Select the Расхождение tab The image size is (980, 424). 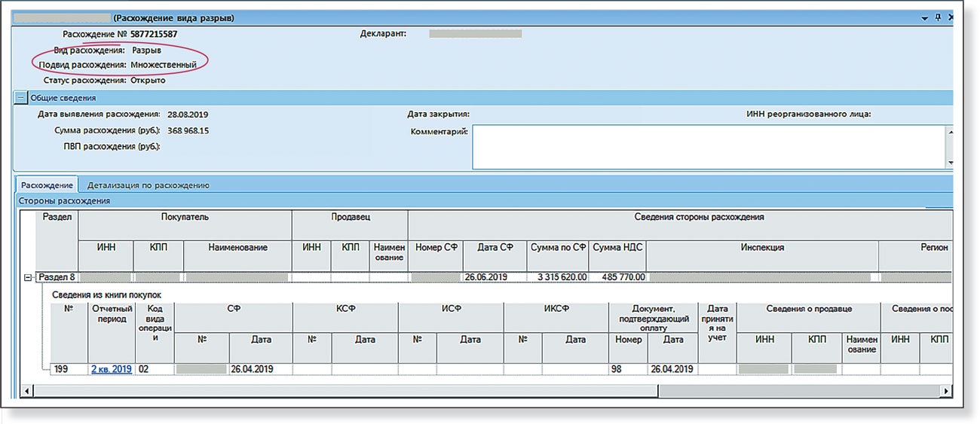click(x=47, y=185)
